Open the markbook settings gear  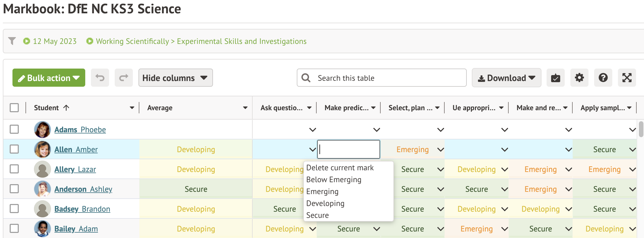579,78
